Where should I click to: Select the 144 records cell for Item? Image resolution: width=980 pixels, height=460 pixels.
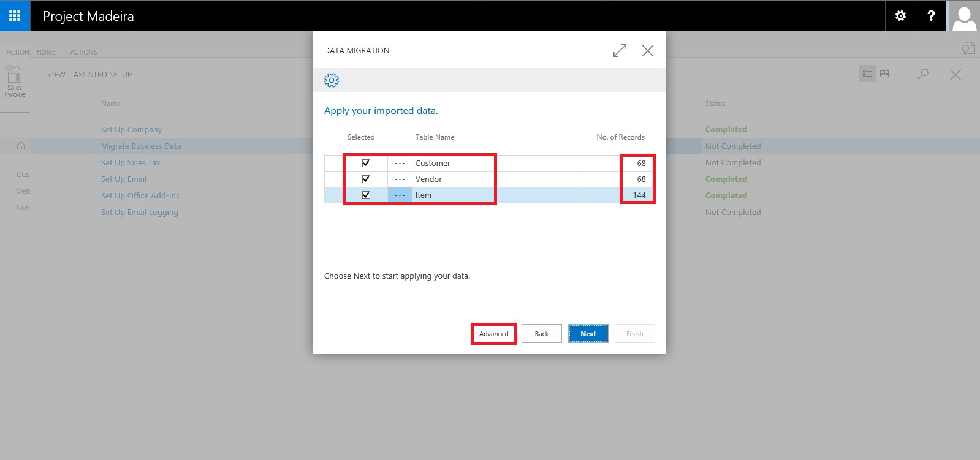pos(639,195)
